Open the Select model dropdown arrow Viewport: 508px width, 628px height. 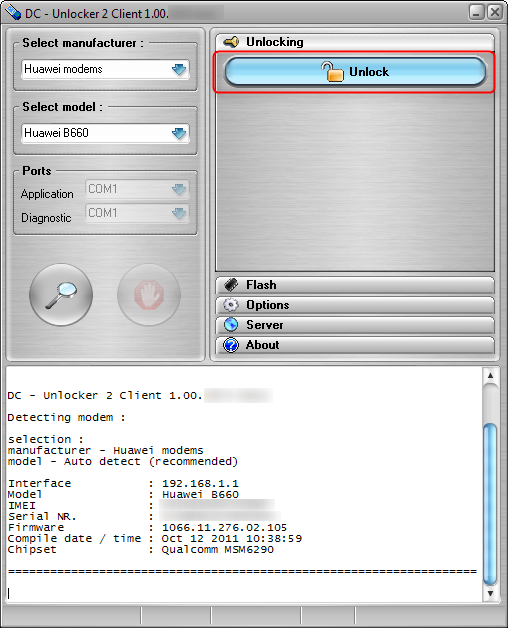(x=179, y=133)
